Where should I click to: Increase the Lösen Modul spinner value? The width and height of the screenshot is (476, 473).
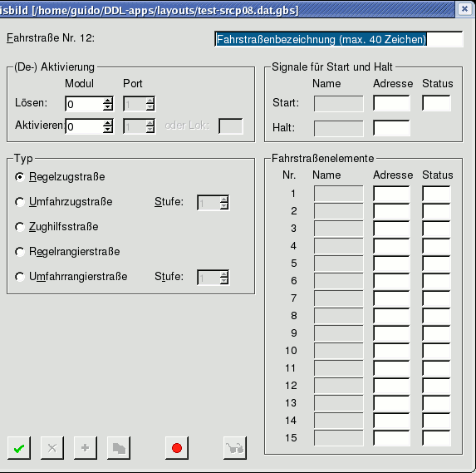coord(107,101)
